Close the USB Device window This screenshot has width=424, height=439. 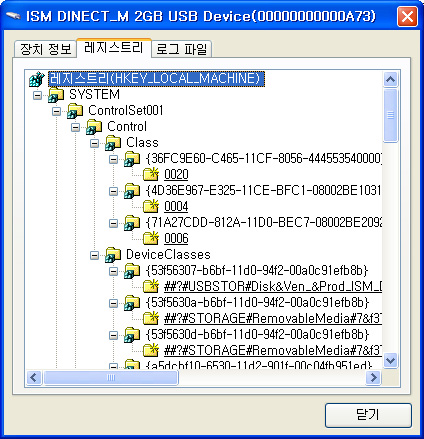tap(407, 16)
